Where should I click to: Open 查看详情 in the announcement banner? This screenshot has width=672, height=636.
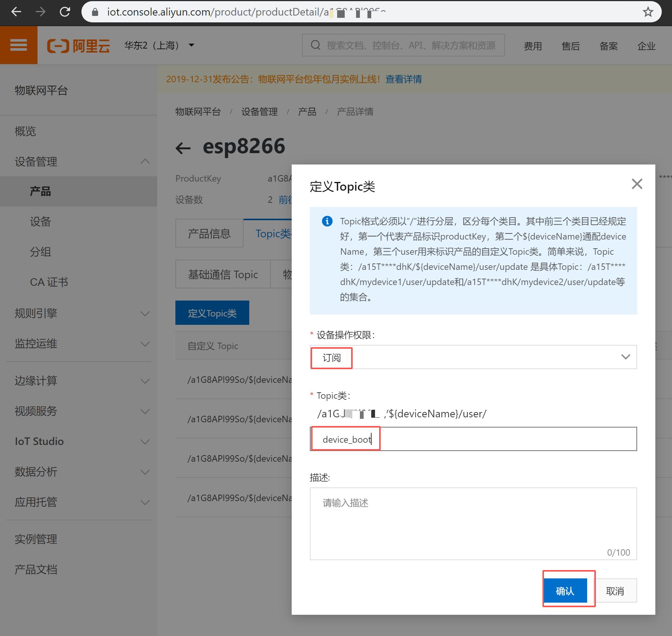click(403, 79)
